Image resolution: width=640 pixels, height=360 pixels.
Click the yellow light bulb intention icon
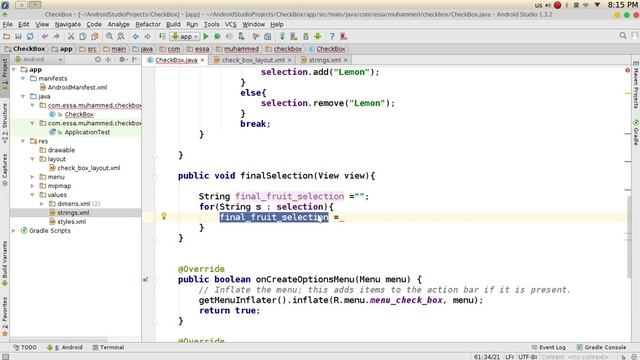point(164,216)
